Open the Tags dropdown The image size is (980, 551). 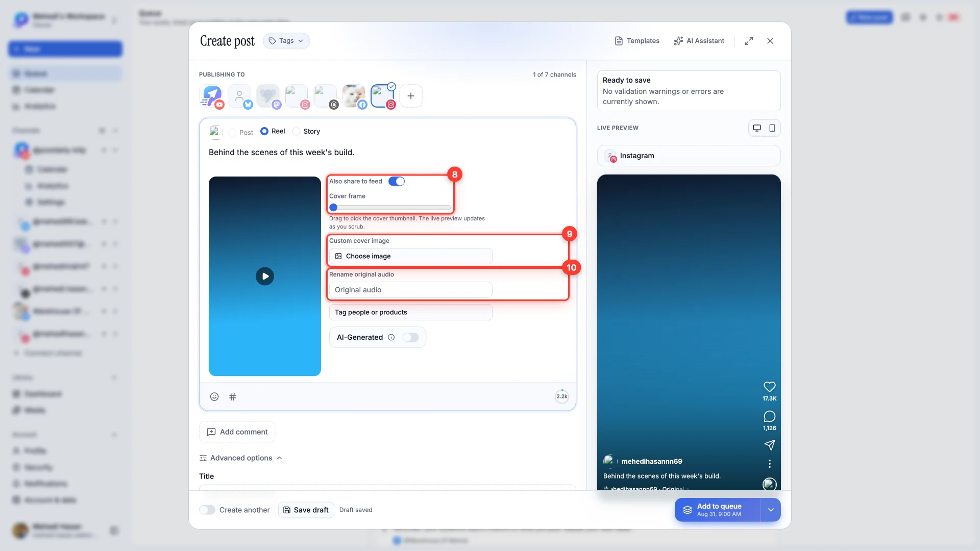coord(286,41)
